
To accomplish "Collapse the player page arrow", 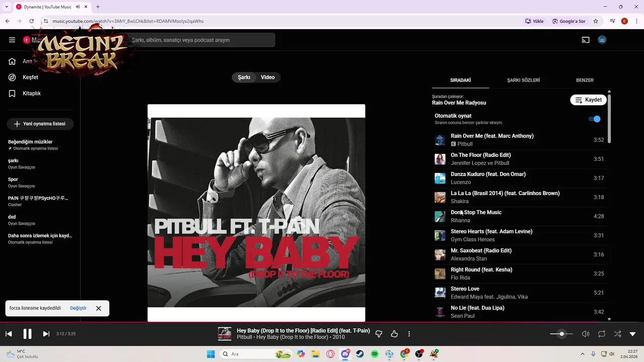I will click(x=633, y=334).
